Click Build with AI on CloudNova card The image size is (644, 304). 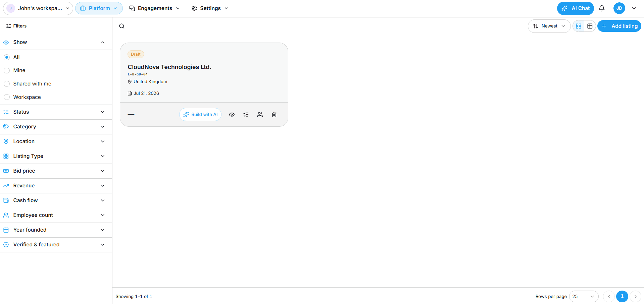click(200, 115)
